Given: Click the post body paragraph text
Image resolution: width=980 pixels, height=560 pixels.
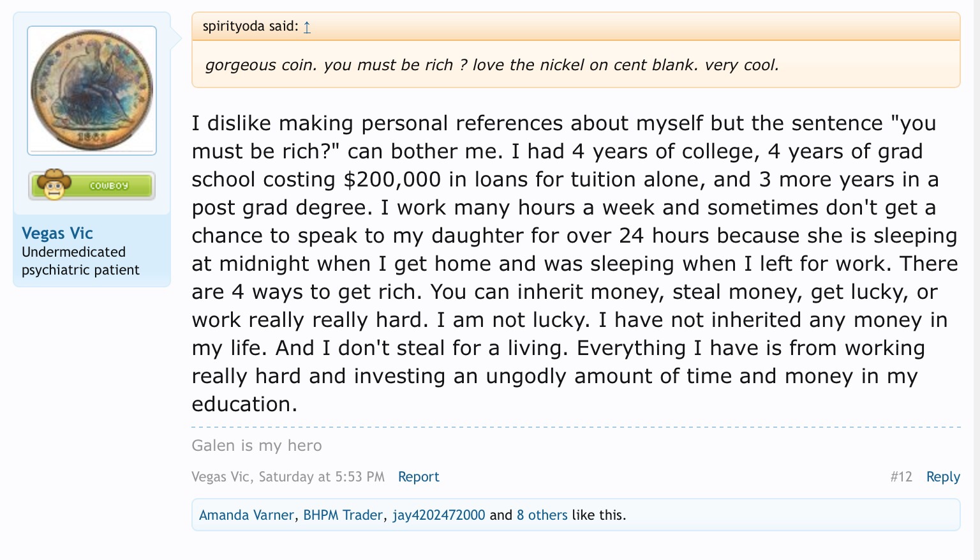Looking at the screenshot, I should (574, 263).
